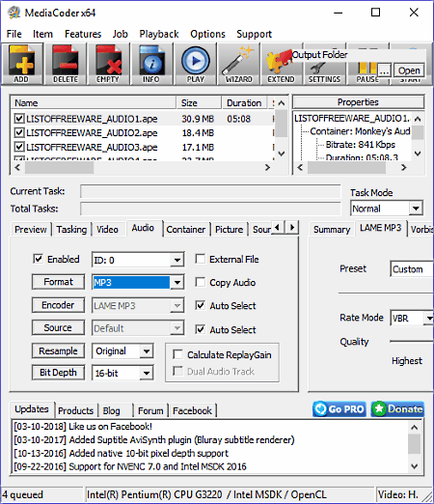Click the Source button
This screenshot has height=504, width=434.
pyautogui.click(x=58, y=327)
